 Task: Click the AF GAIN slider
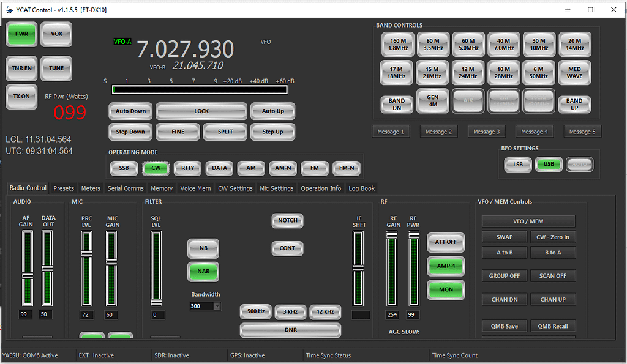(x=27, y=269)
